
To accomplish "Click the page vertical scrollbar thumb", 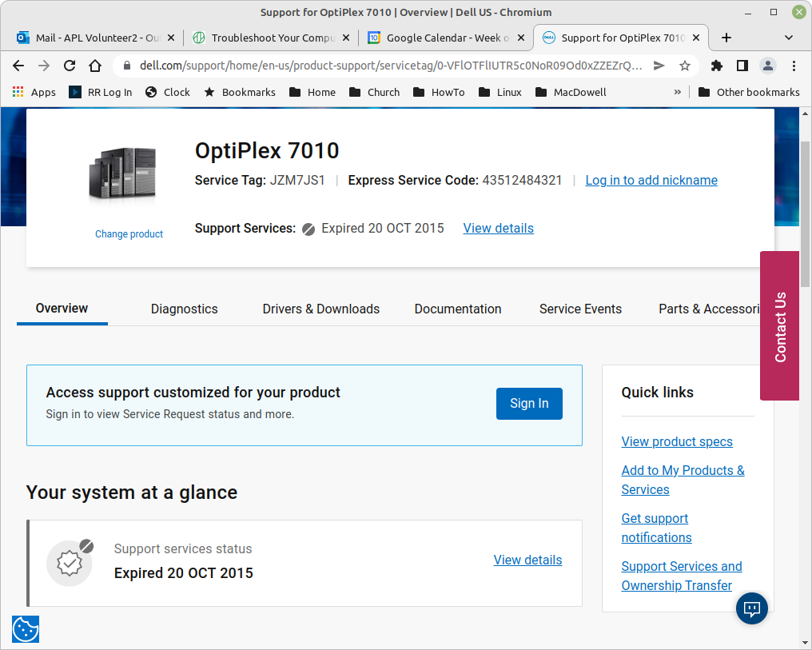I will point(806,214).
